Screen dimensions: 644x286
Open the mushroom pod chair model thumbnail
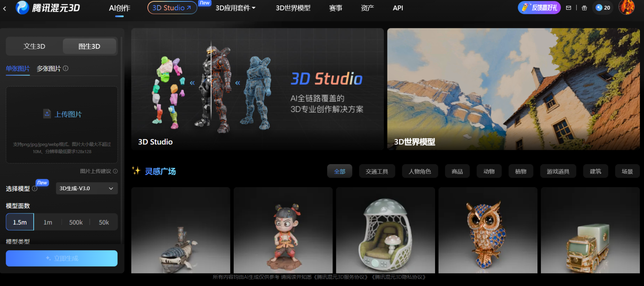click(385, 230)
